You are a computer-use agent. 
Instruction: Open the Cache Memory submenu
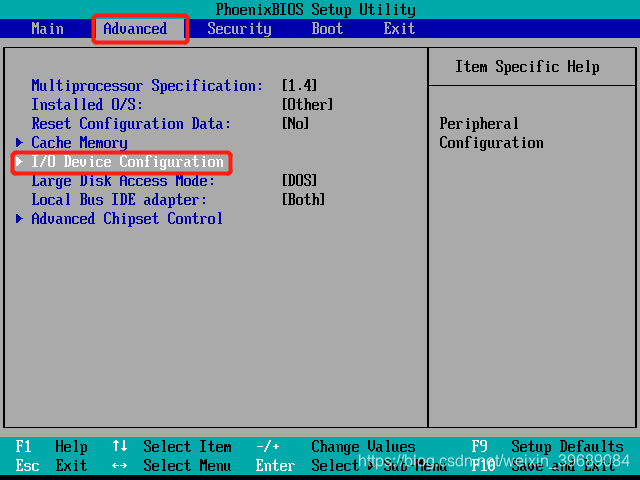80,143
